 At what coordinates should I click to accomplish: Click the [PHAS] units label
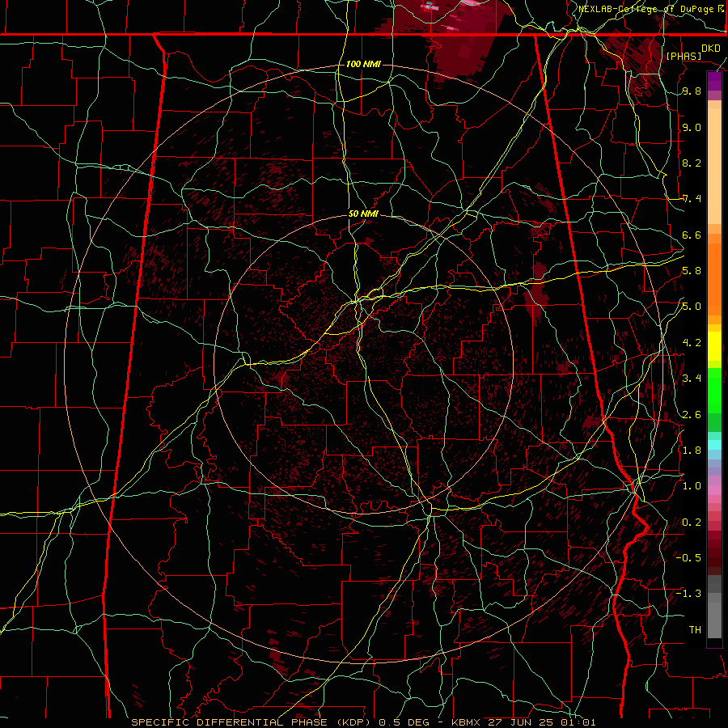coord(684,56)
